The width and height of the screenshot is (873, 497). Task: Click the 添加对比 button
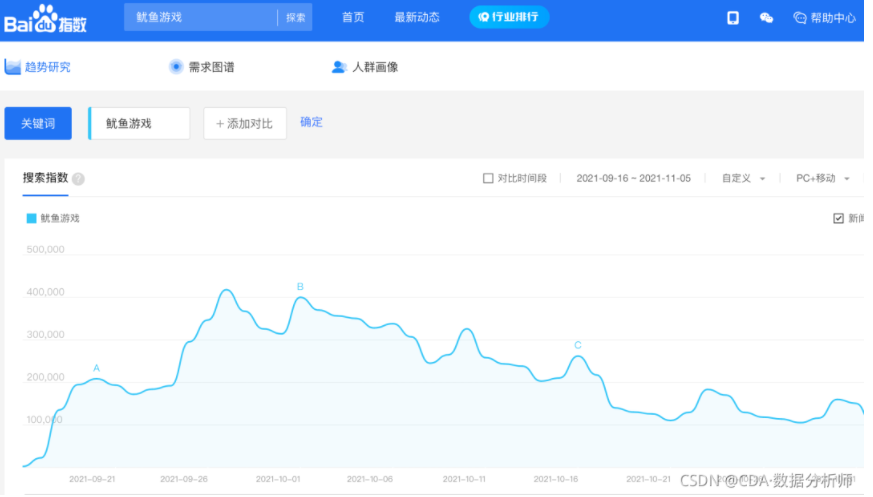pyautogui.click(x=244, y=124)
